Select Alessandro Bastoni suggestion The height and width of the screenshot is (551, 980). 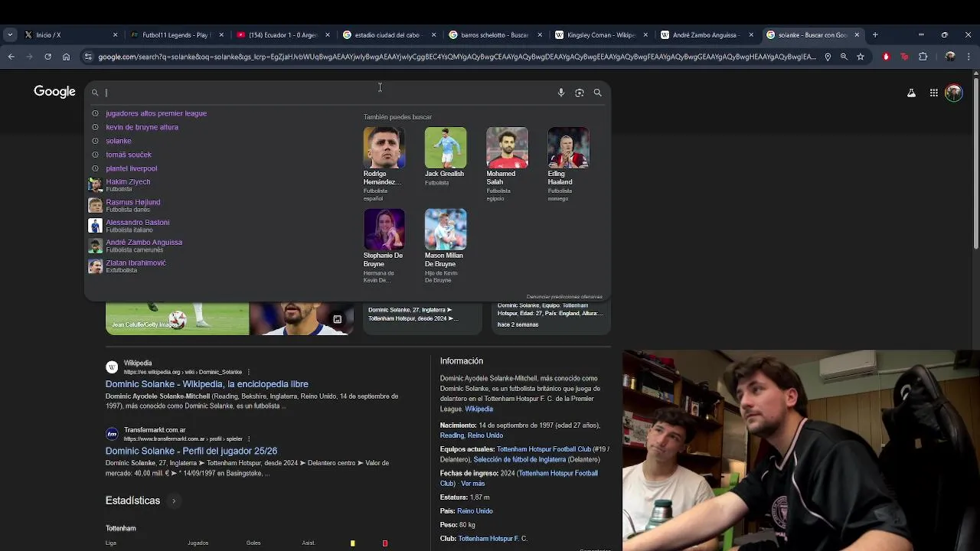point(138,225)
